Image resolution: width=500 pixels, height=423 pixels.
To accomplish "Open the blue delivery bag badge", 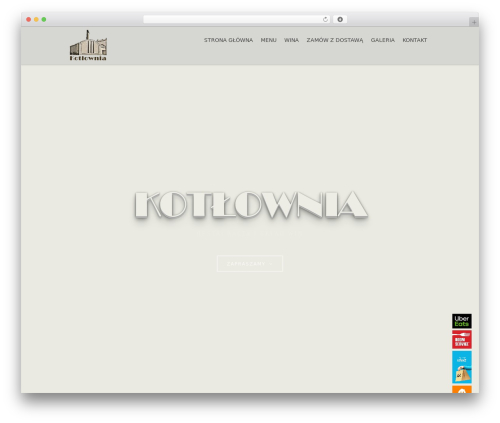I will (x=462, y=367).
